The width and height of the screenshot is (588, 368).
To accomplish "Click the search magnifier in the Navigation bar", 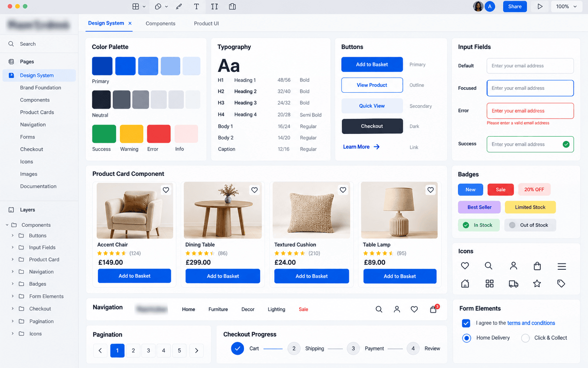I will tap(379, 309).
